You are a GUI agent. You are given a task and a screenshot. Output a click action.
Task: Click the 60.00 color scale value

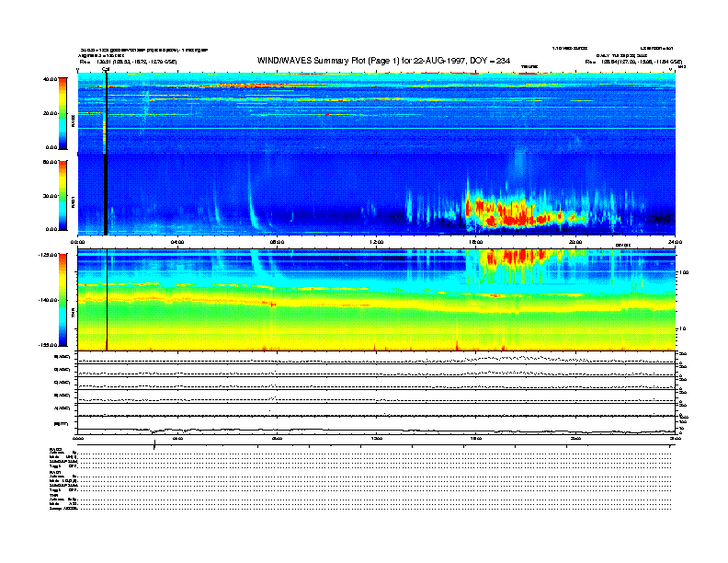[x=50, y=162]
